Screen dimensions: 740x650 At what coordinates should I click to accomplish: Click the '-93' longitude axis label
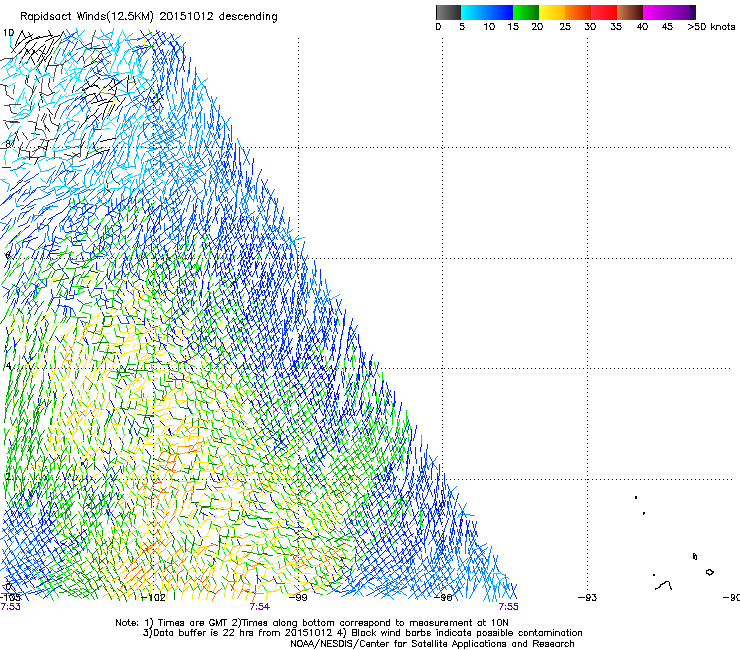[x=588, y=598]
